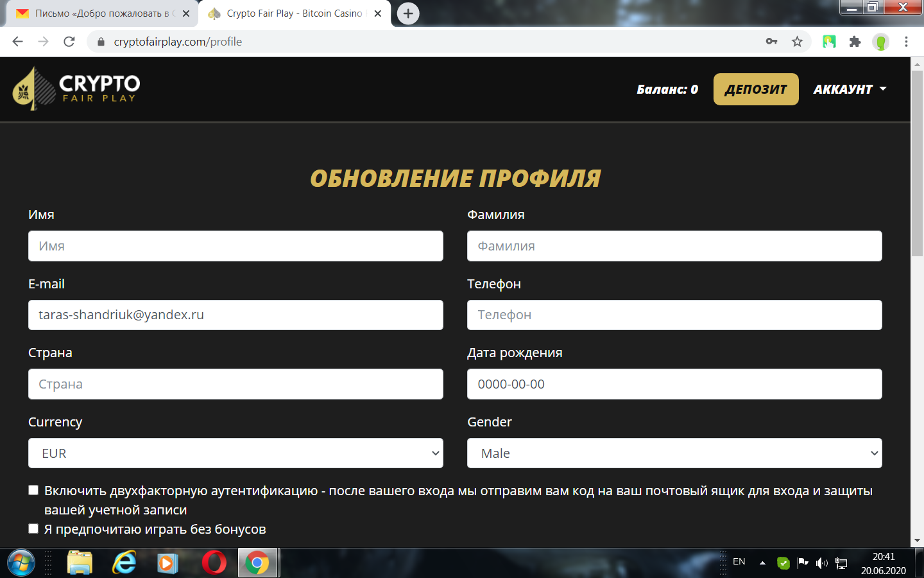Launch Internet Explorer from the taskbar

(124, 563)
